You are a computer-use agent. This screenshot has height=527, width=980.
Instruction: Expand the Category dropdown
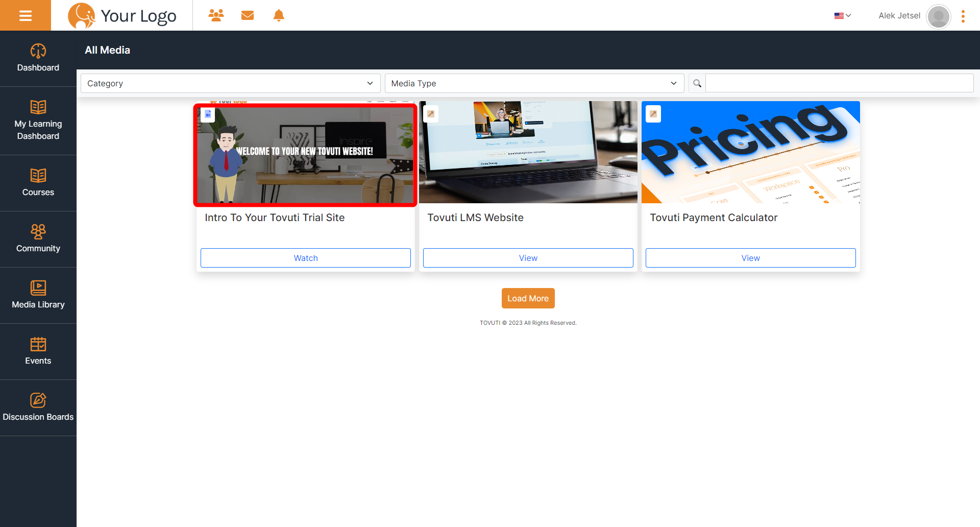click(231, 83)
